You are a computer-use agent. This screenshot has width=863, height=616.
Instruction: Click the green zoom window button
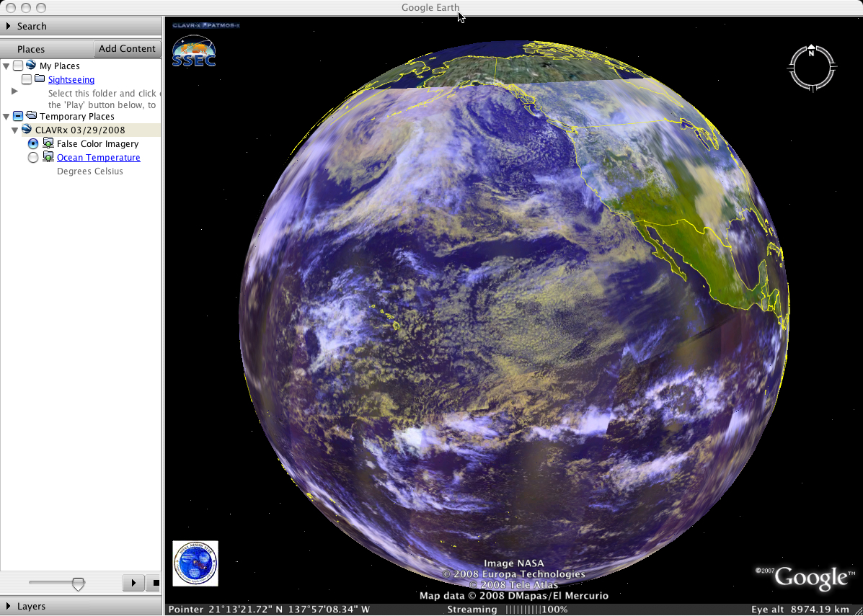point(40,8)
